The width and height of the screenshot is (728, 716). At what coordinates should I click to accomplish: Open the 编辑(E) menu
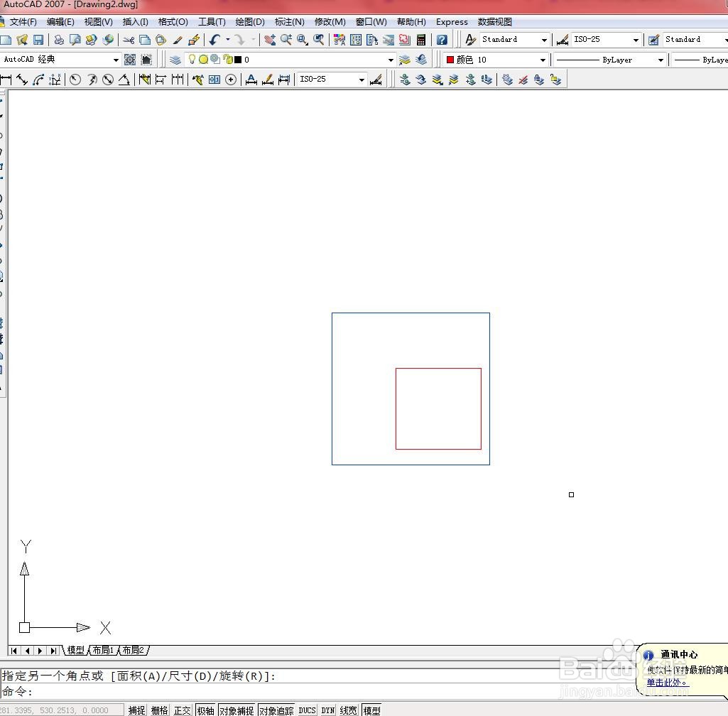[x=60, y=22]
